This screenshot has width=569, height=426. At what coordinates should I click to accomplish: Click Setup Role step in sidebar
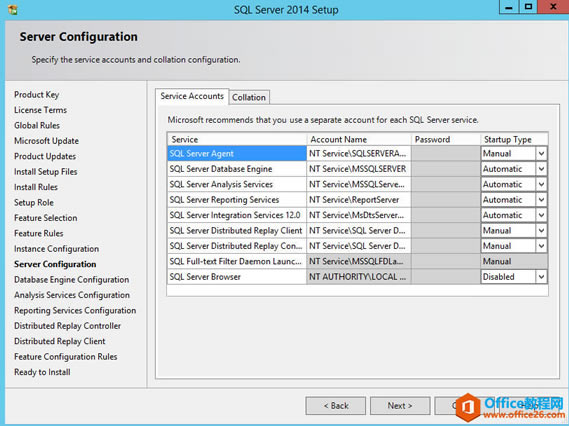pos(34,202)
